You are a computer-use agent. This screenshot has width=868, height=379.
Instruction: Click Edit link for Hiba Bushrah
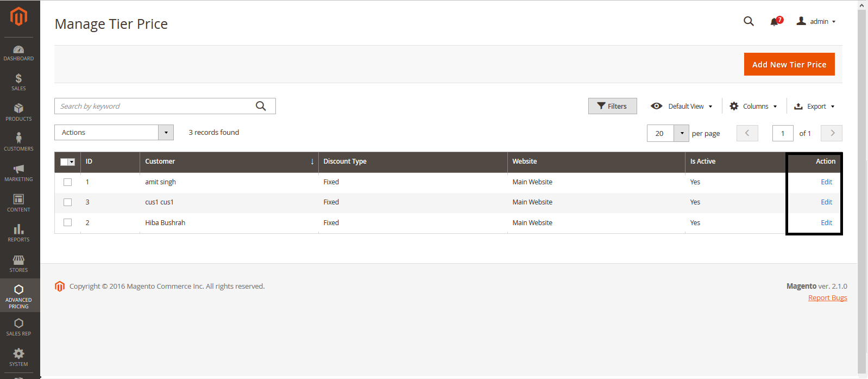tap(826, 223)
